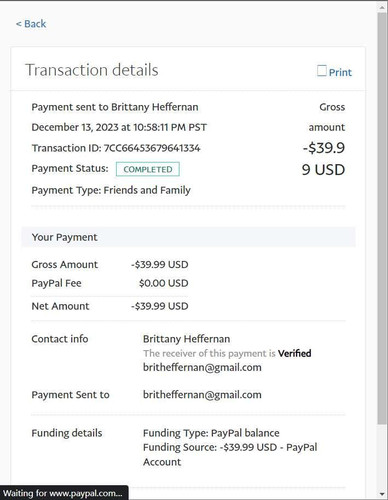Open the Print link text

pos(340,72)
